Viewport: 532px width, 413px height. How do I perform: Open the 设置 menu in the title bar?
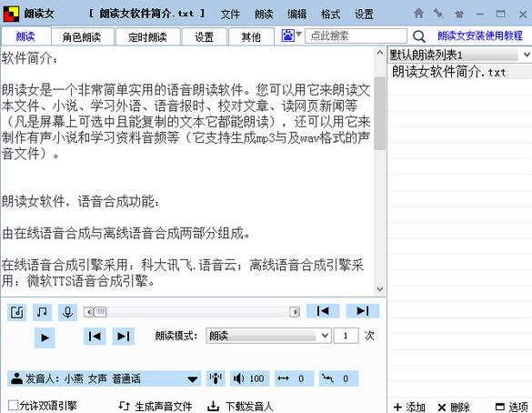(364, 15)
